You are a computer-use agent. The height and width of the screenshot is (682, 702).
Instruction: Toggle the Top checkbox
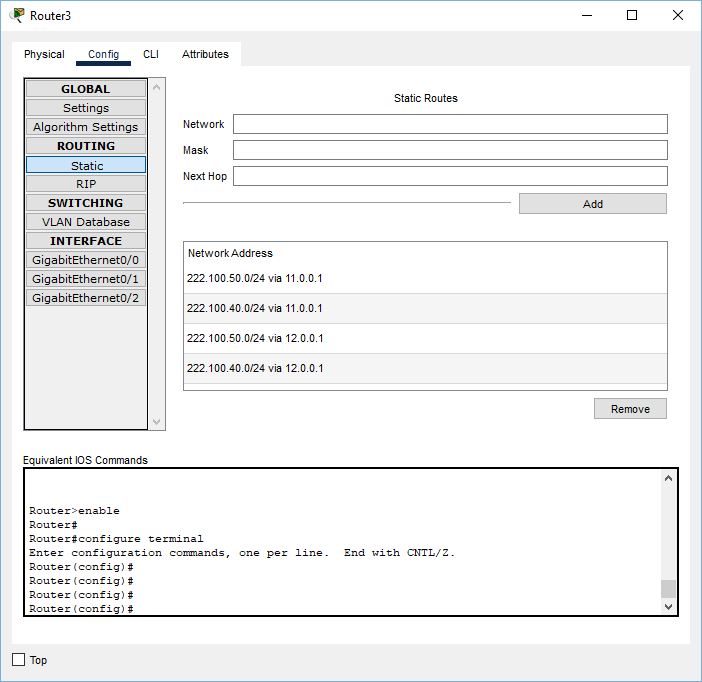(x=18, y=660)
